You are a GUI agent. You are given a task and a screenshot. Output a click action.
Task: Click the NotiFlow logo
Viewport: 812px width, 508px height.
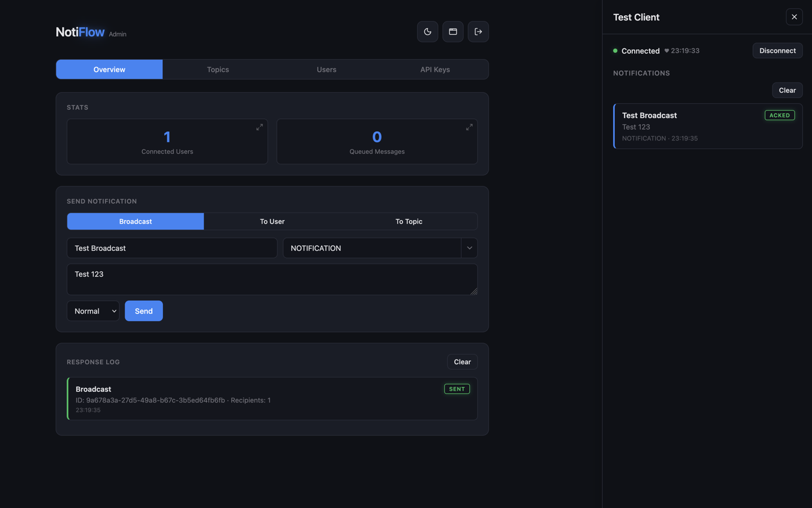coord(80,32)
